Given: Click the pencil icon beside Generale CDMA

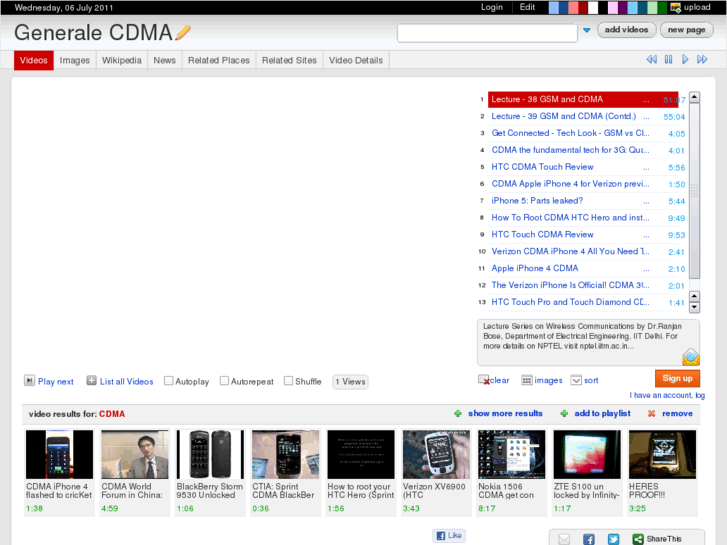Looking at the screenshot, I should click(x=183, y=32).
